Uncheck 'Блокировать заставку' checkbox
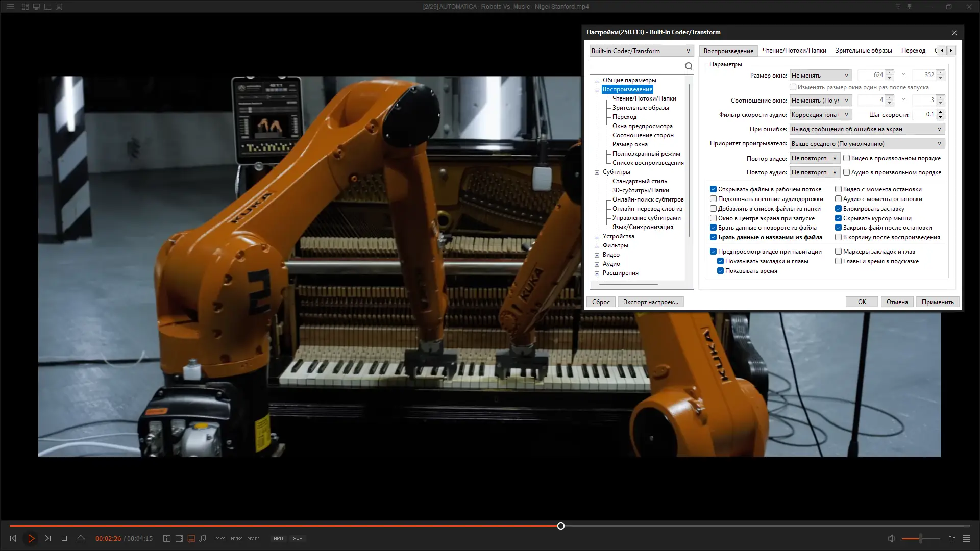980x551 pixels. click(x=838, y=209)
